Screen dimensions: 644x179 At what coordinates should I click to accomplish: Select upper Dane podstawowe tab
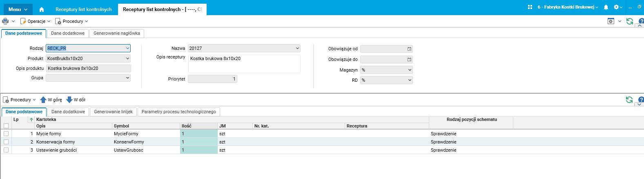[24, 34]
